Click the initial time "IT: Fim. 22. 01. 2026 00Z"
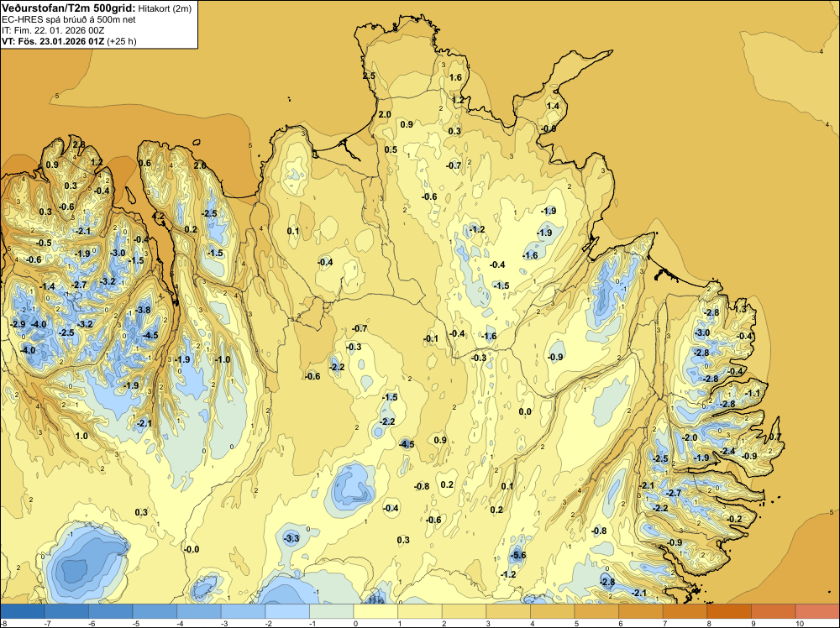840x628 pixels. [x=52, y=30]
